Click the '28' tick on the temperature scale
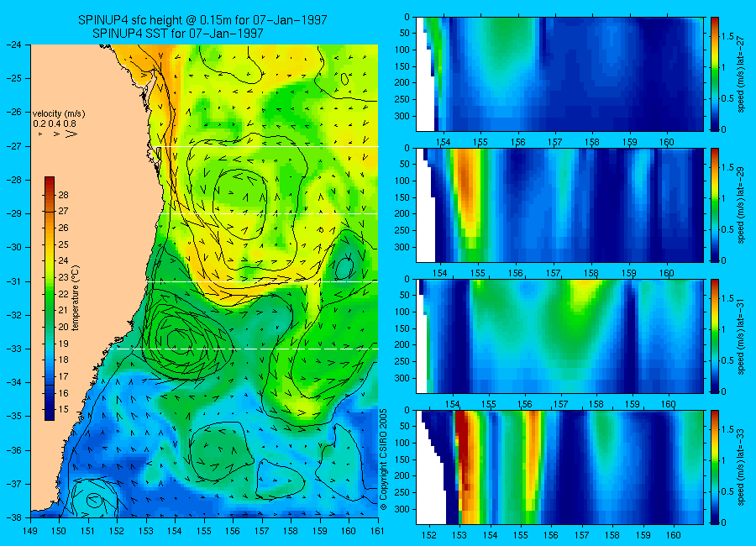 click(x=63, y=196)
